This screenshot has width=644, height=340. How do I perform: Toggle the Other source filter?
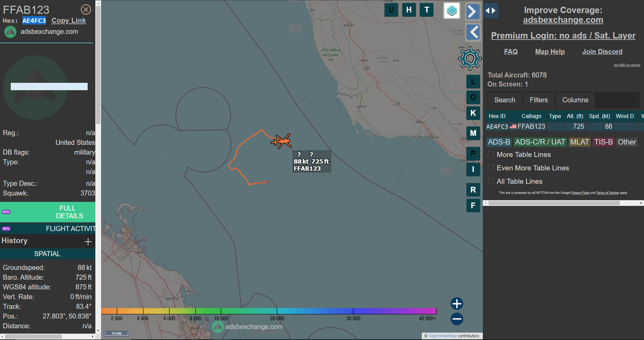coord(627,142)
